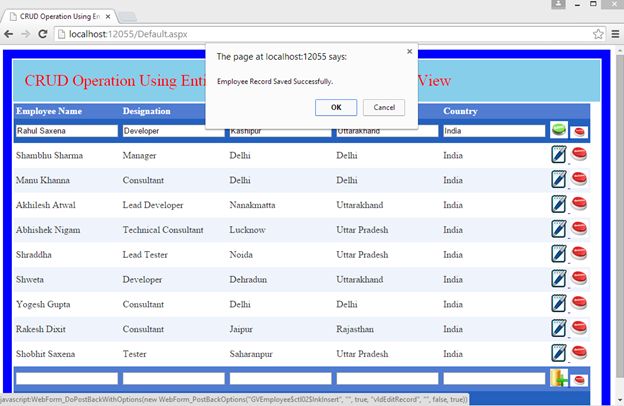Edit the Manu Khanna record
Image resolution: width=624 pixels, height=406 pixels.
click(559, 180)
